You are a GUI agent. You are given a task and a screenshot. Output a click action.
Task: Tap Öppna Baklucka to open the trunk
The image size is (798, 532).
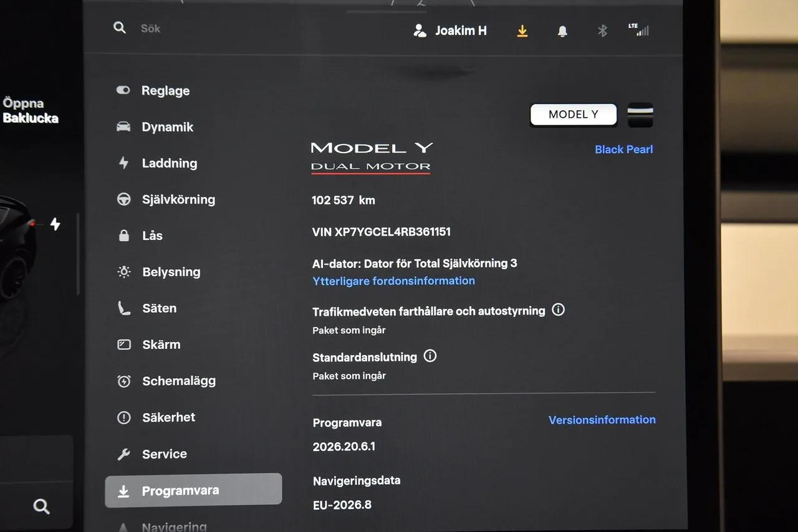[x=31, y=111]
